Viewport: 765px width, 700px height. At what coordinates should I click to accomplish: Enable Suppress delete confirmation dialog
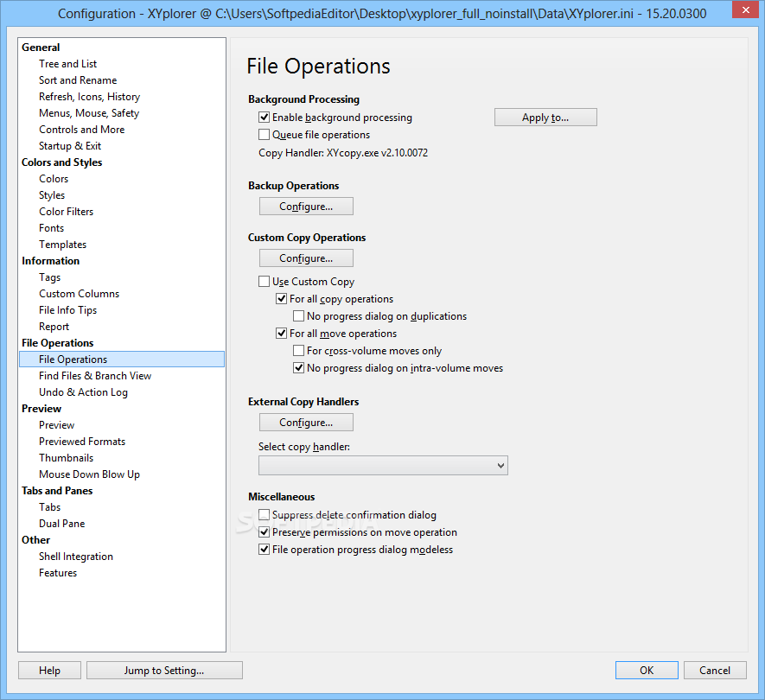tap(264, 515)
